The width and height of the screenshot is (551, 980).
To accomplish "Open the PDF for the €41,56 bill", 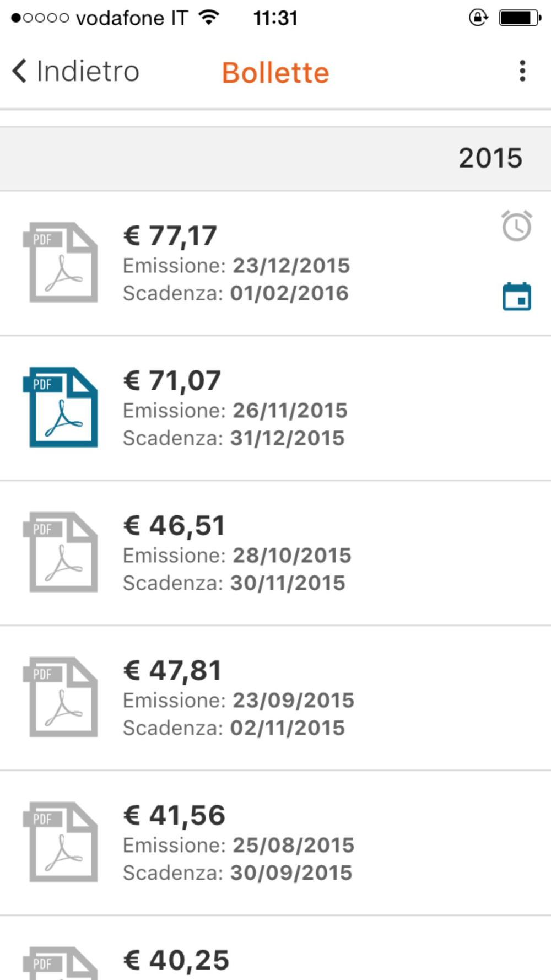I will [62, 842].
